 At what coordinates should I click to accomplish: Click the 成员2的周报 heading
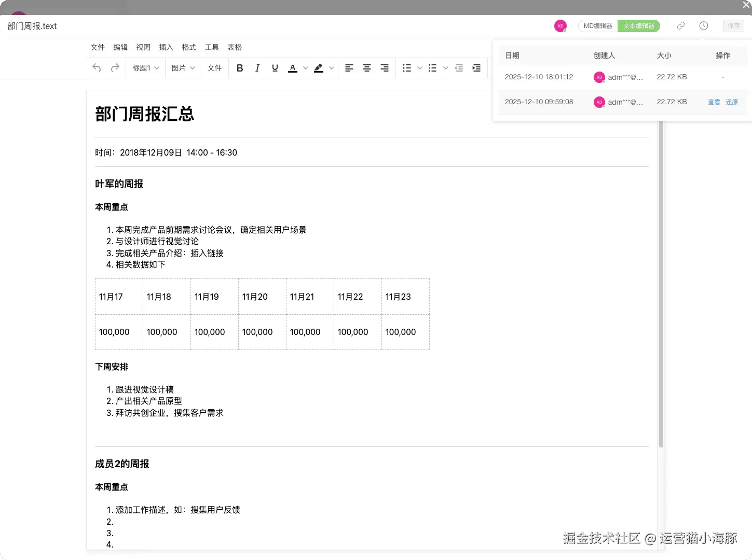122,464
